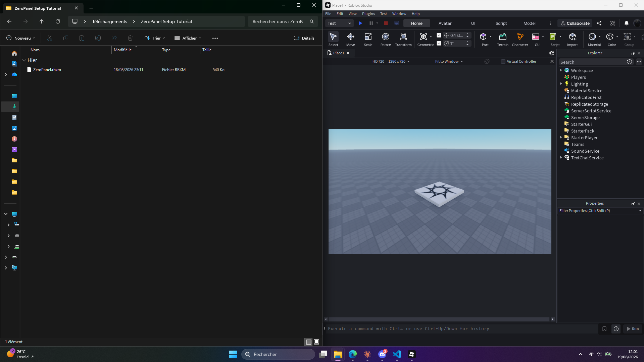644x362 pixels.
Task: Click the Filter Properties field
Action: pyautogui.click(x=598, y=211)
